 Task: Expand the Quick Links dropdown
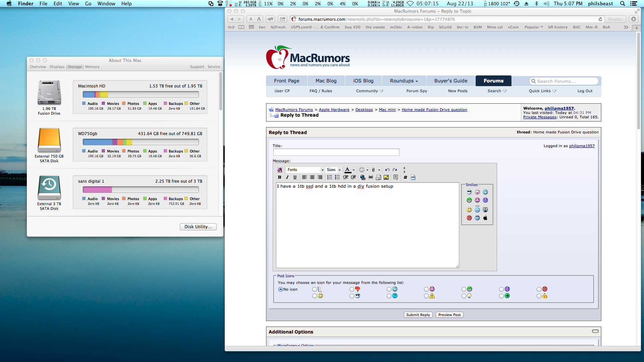542,91
